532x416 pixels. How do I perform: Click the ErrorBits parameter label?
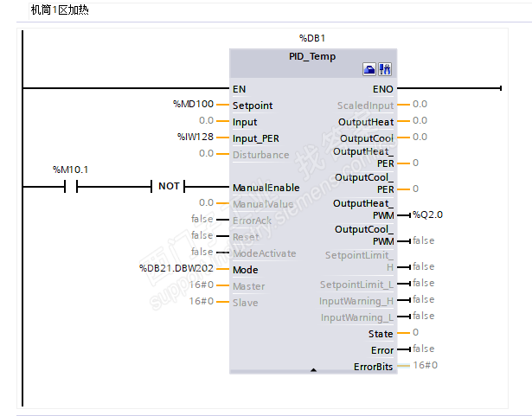373,367
